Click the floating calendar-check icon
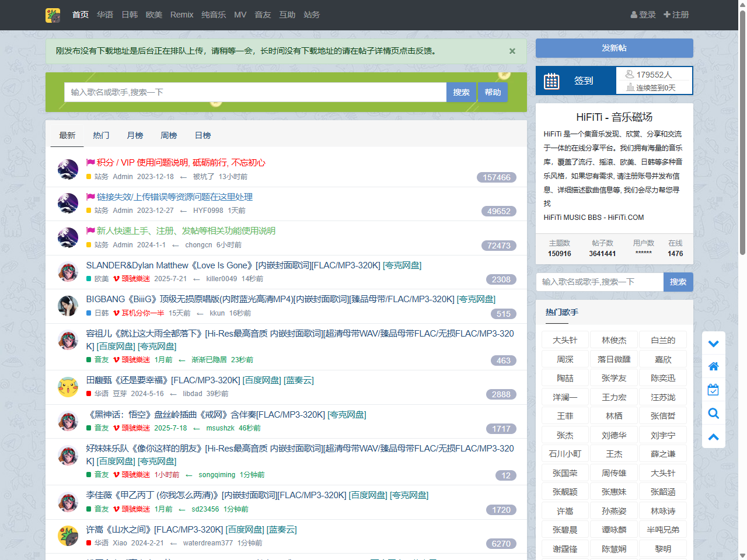 pyautogui.click(x=713, y=390)
